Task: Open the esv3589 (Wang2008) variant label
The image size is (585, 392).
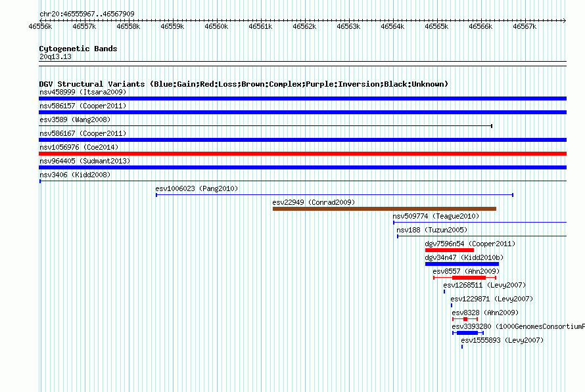Action: 75,120
